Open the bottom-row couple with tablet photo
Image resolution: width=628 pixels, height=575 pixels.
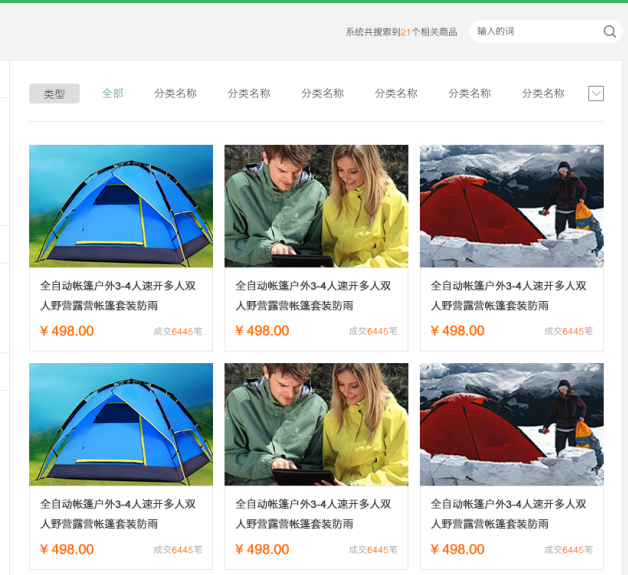pyautogui.click(x=316, y=424)
